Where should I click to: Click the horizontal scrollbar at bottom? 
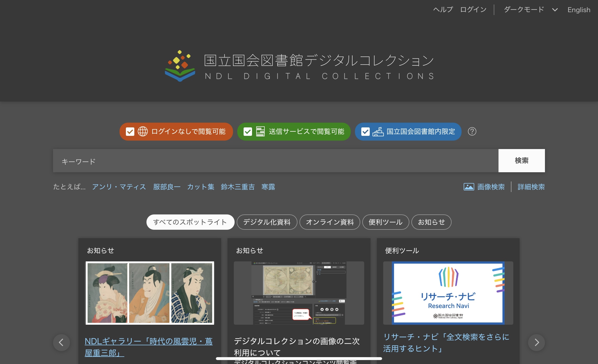(299, 358)
